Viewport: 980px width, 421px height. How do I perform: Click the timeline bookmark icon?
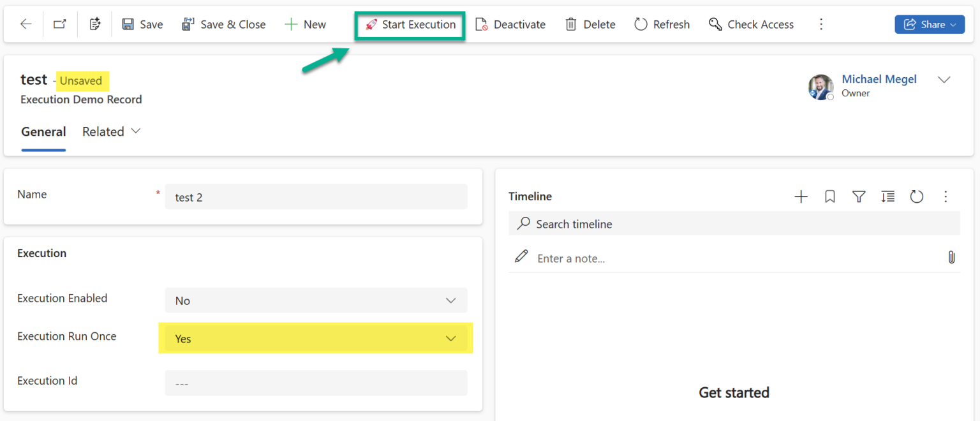pos(829,196)
